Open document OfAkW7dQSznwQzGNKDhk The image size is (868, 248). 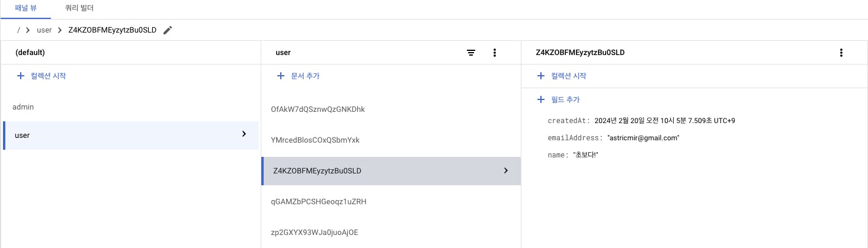(318, 109)
